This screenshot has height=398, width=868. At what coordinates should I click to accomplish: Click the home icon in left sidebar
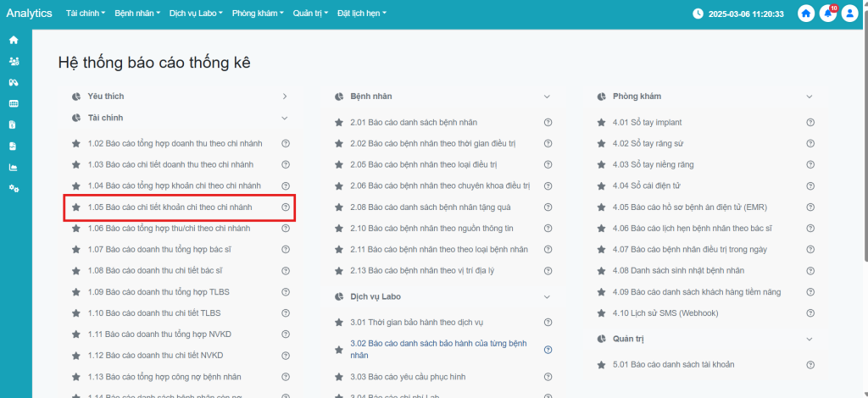click(14, 40)
